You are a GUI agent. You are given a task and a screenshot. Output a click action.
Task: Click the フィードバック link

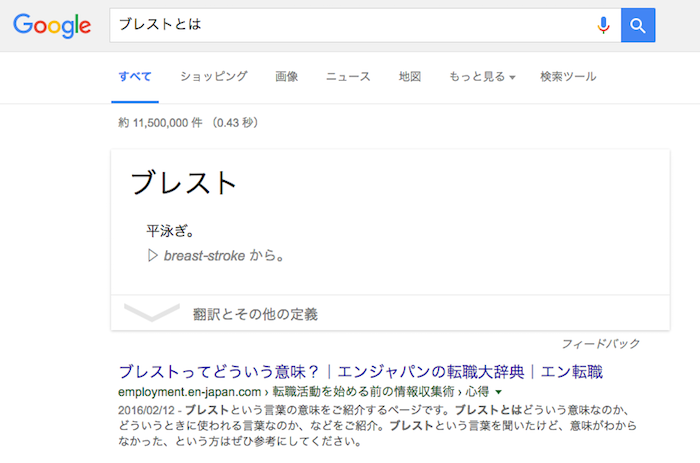coord(600,344)
